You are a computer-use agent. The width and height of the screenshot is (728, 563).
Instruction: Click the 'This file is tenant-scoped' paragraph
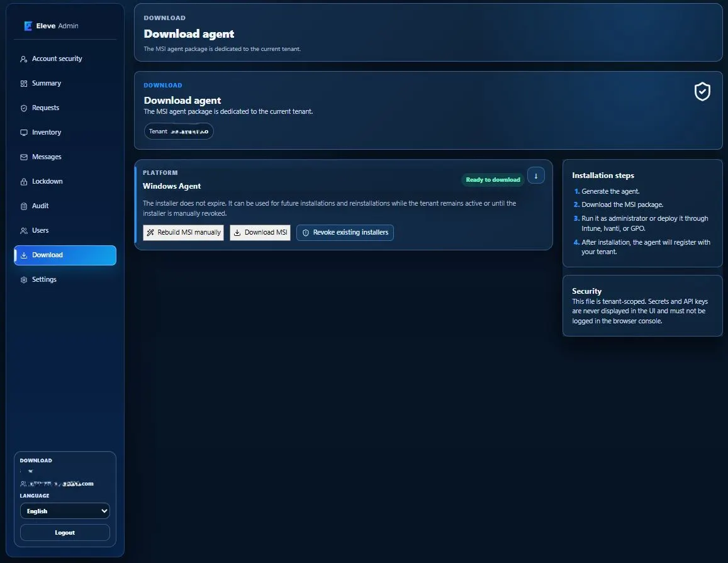pyautogui.click(x=640, y=311)
